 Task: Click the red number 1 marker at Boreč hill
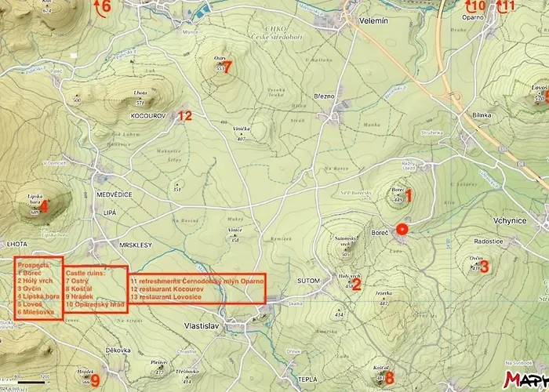(x=409, y=196)
